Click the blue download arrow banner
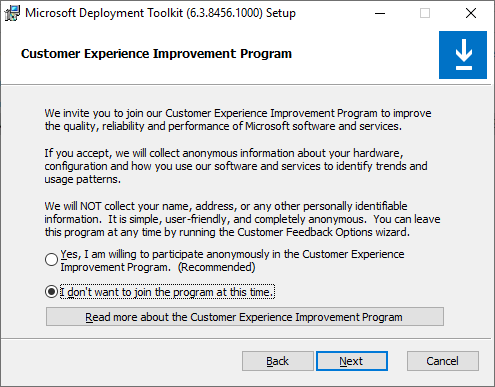This screenshot has width=495, height=387. (x=463, y=55)
